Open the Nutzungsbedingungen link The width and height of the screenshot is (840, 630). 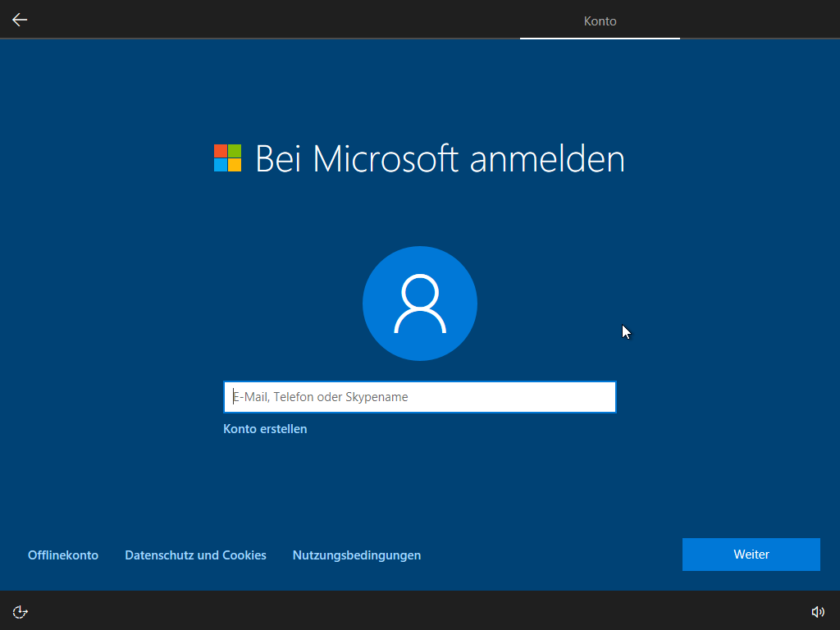(357, 555)
